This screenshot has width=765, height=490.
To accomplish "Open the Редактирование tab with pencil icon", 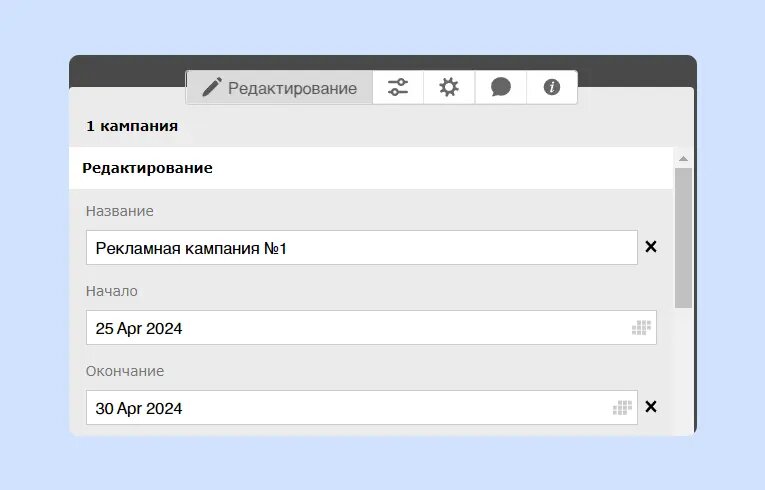I will 280,88.
